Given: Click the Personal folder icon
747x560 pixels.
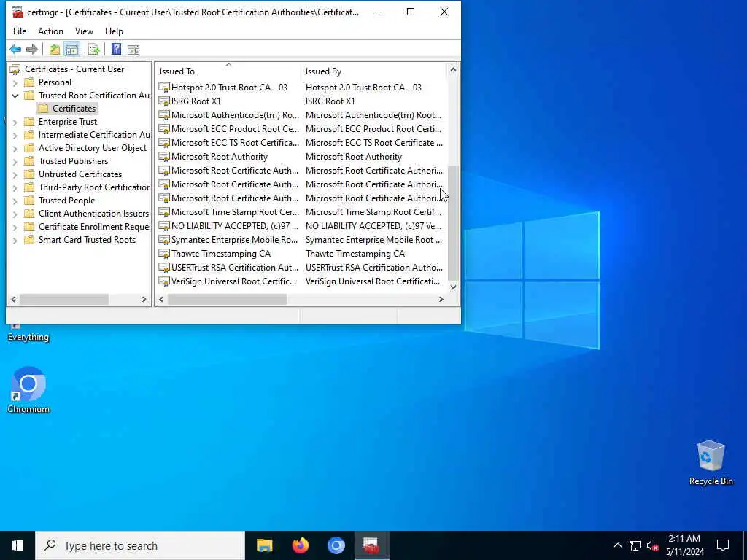Looking at the screenshot, I should [29, 82].
